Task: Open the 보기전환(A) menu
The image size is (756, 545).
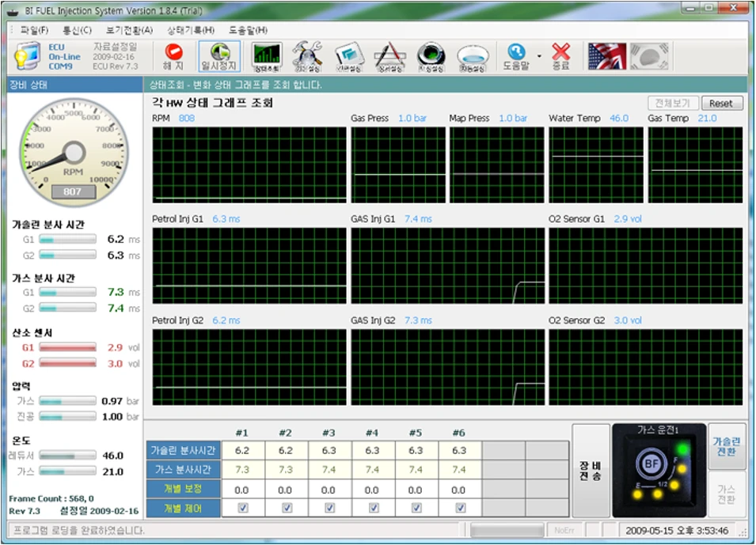Action: tap(129, 30)
